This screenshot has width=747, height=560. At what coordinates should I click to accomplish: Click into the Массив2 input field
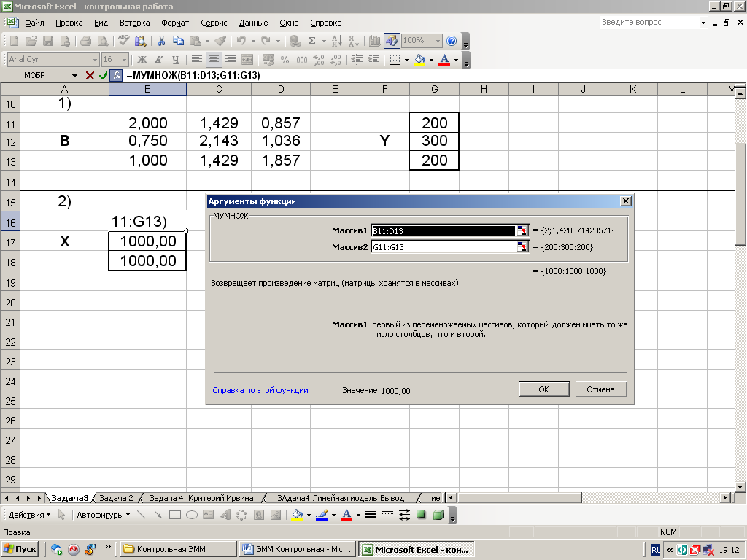[x=443, y=247]
